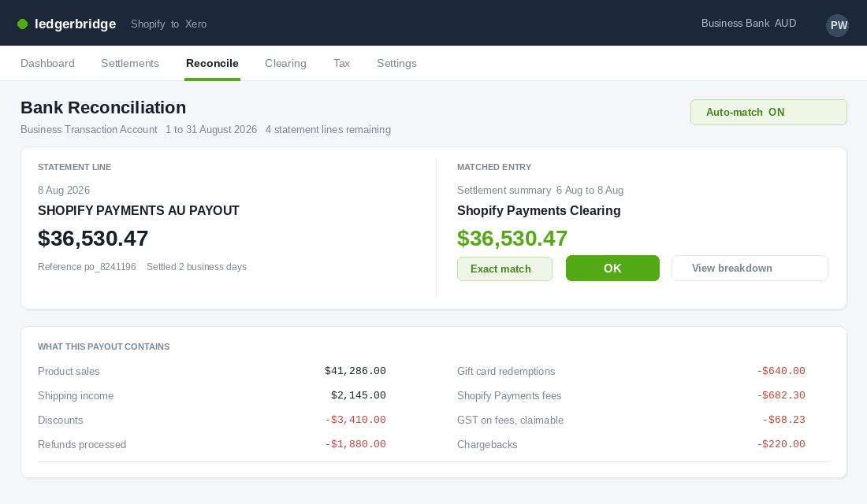The image size is (867, 504).
Task: Click the Refunds processed label
Action: point(82,444)
